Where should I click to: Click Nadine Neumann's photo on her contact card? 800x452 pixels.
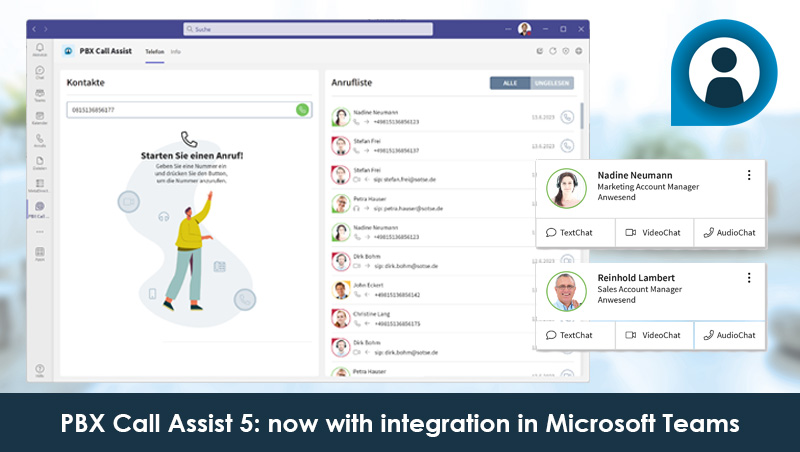tap(566, 188)
